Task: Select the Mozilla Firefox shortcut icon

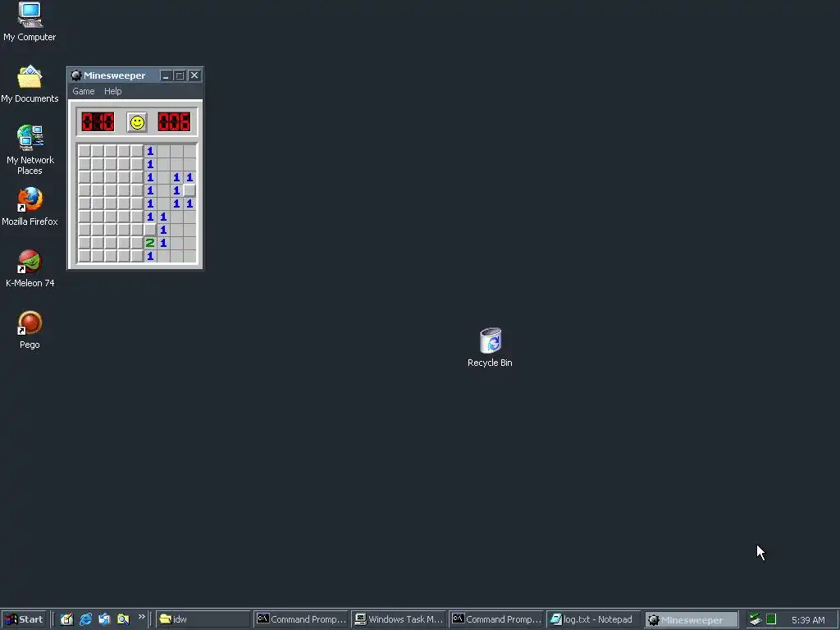Action: 30,207
